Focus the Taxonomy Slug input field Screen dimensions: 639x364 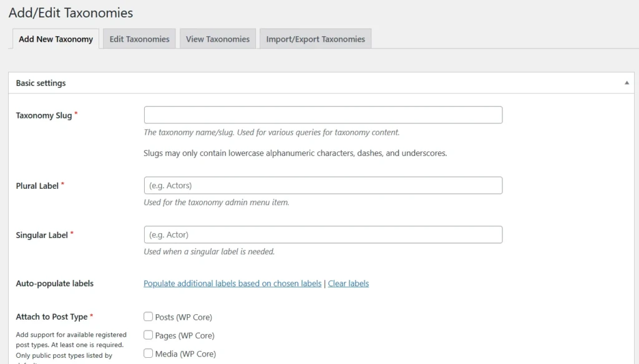[323, 115]
